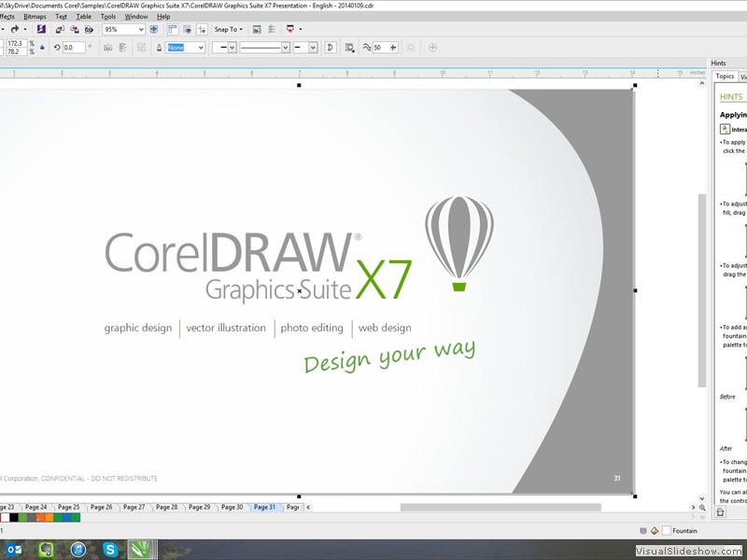
Task: Click the Import icon in toolbar
Action: coord(60,30)
